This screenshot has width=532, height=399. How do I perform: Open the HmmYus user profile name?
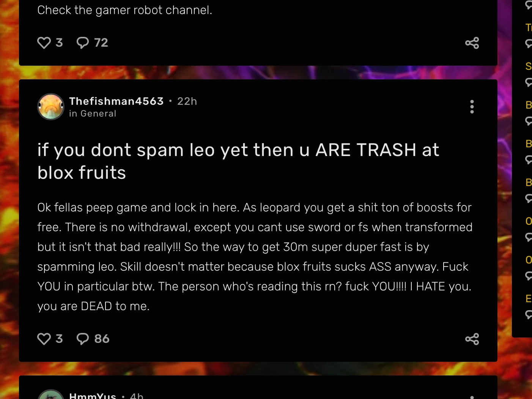pos(93,396)
